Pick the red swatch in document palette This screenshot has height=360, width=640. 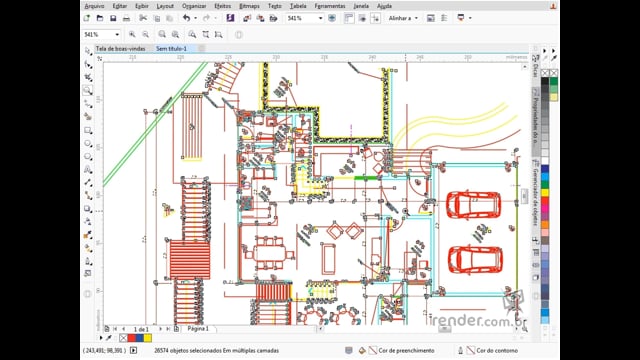click(131, 338)
